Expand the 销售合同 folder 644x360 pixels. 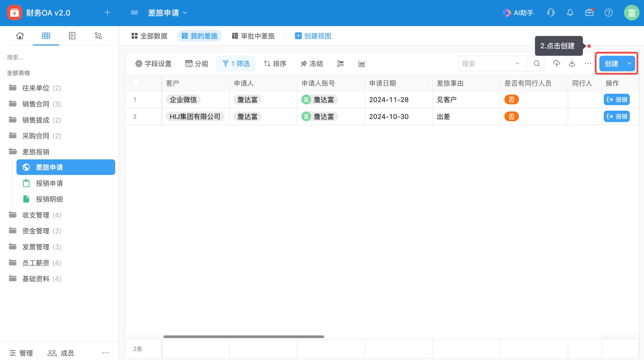coord(35,104)
